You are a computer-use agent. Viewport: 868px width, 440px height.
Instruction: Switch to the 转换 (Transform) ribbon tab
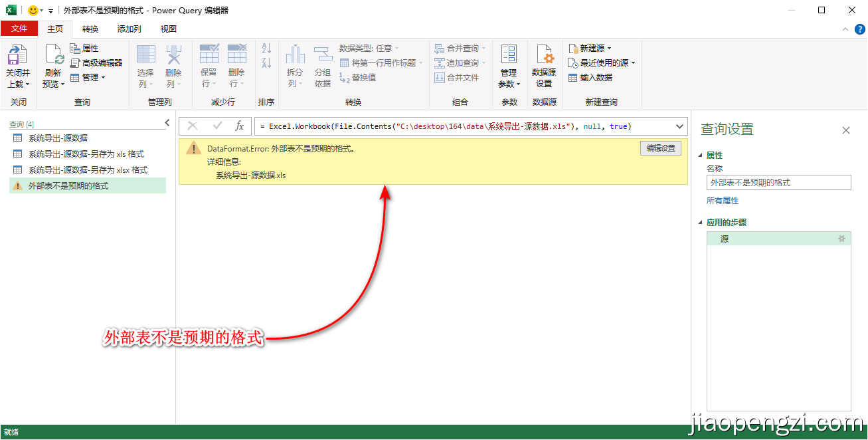[x=90, y=29]
